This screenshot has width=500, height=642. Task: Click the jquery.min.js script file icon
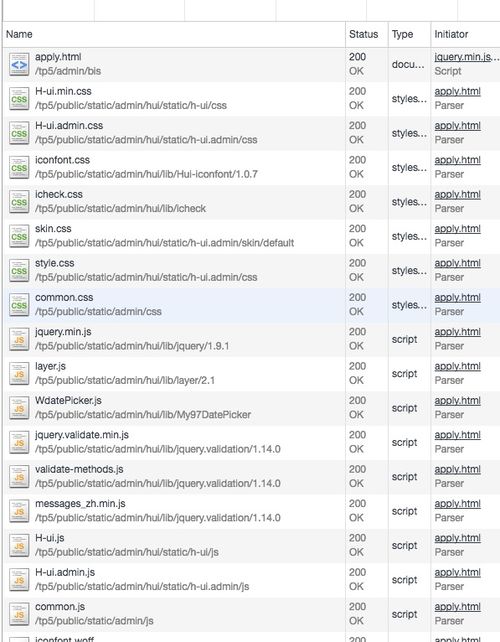pos(19,339)
